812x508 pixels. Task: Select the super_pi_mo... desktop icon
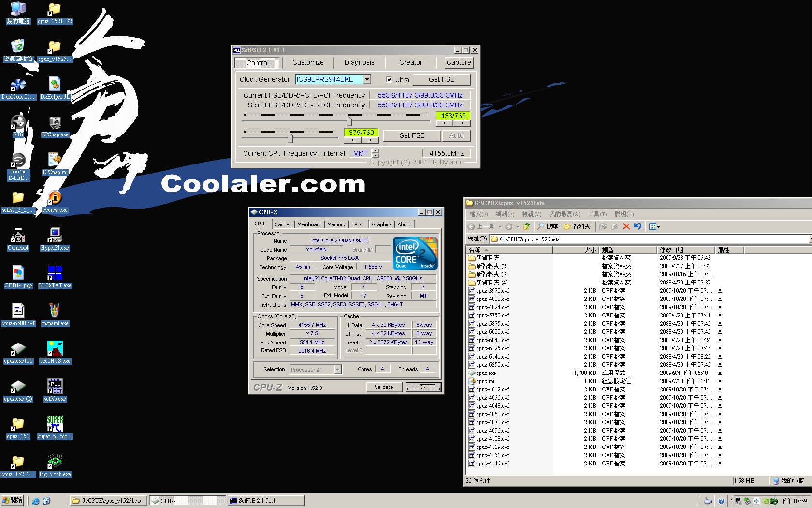click(x=55, y=427)
